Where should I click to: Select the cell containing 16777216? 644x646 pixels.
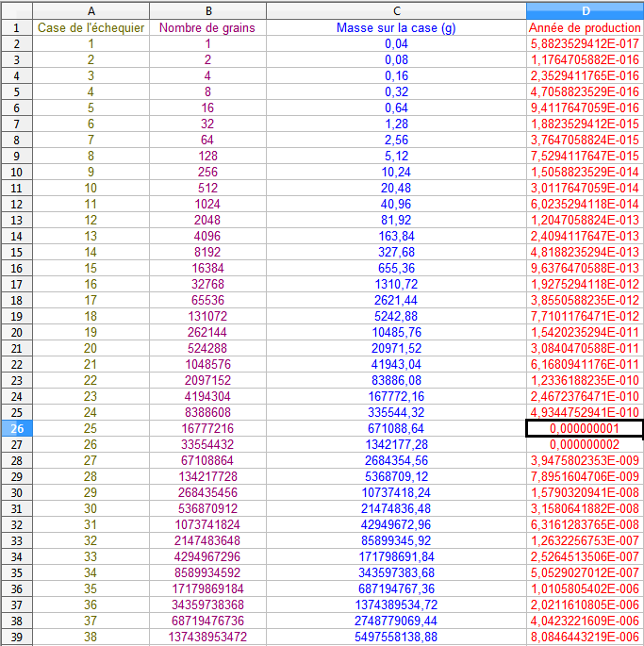pyautogui.click(x=207, y=428)
